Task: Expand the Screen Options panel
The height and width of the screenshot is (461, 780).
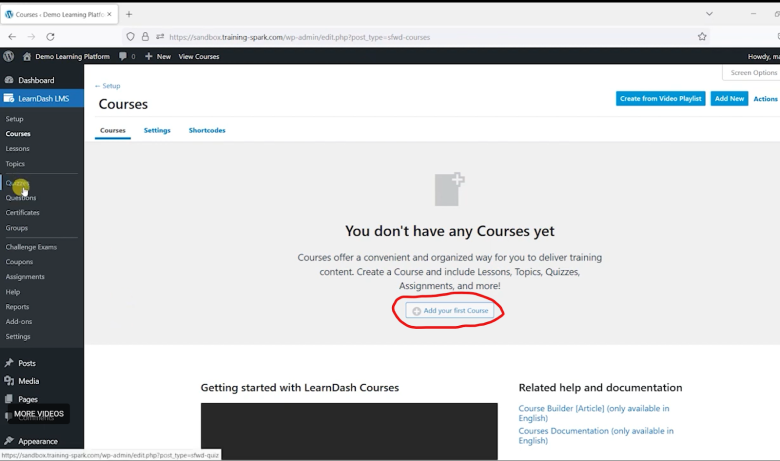Action: (752, 73)
